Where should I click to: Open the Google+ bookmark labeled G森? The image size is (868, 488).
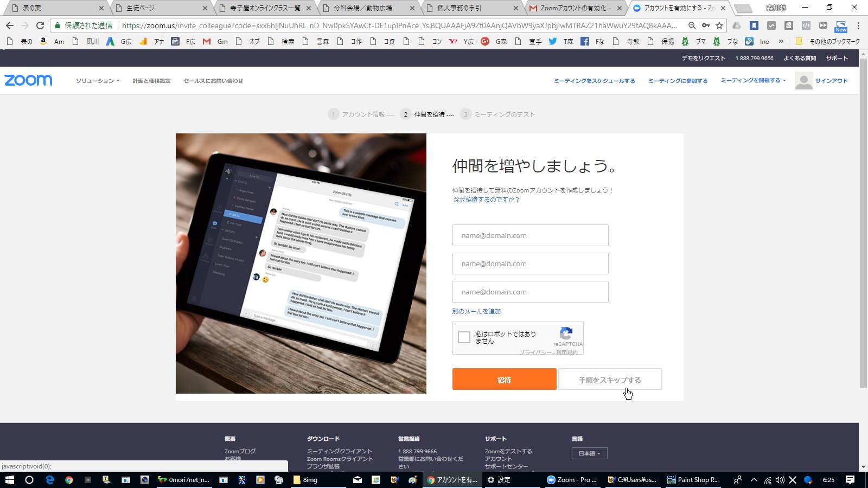pos(494,41)
